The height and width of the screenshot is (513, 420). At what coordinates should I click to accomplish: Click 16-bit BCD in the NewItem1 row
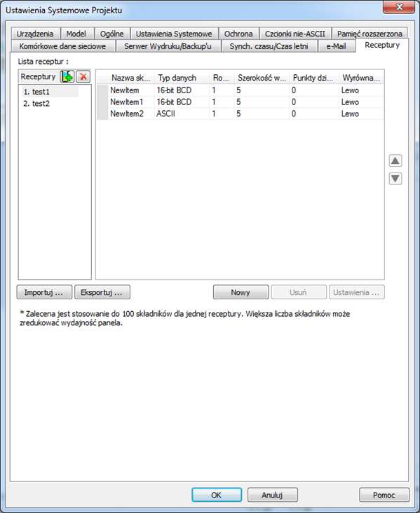pyautogui.click(x=182, y=102)
